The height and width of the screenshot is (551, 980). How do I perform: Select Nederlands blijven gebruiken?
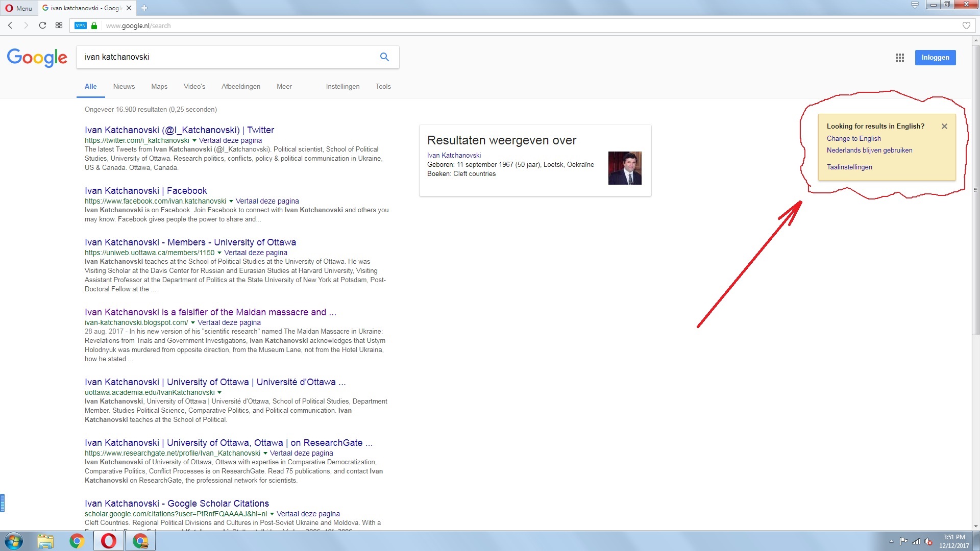pyautogui.click(x=870, y=151)
